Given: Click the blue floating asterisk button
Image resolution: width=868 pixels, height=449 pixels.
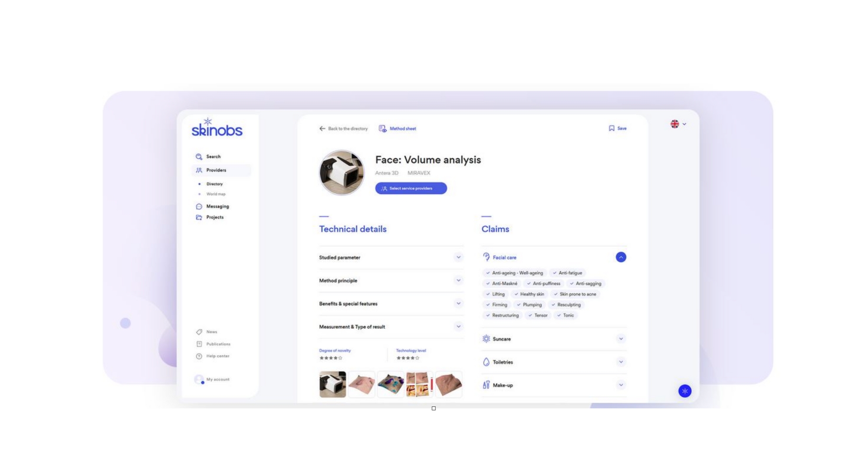Looking at the screenshot, I should [x=685, y=391].
